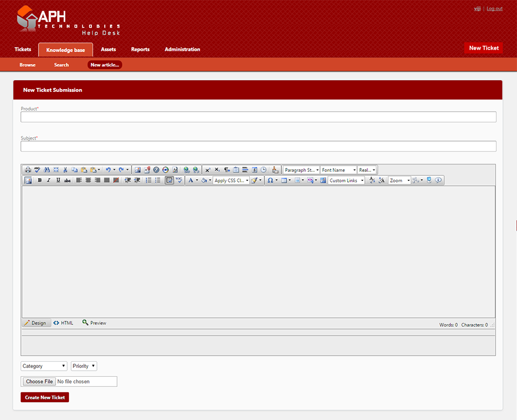Switch to HTML editor view
The height and width of the screenshot is (420, 517).
pyautogui.click(x=63, y=323)
